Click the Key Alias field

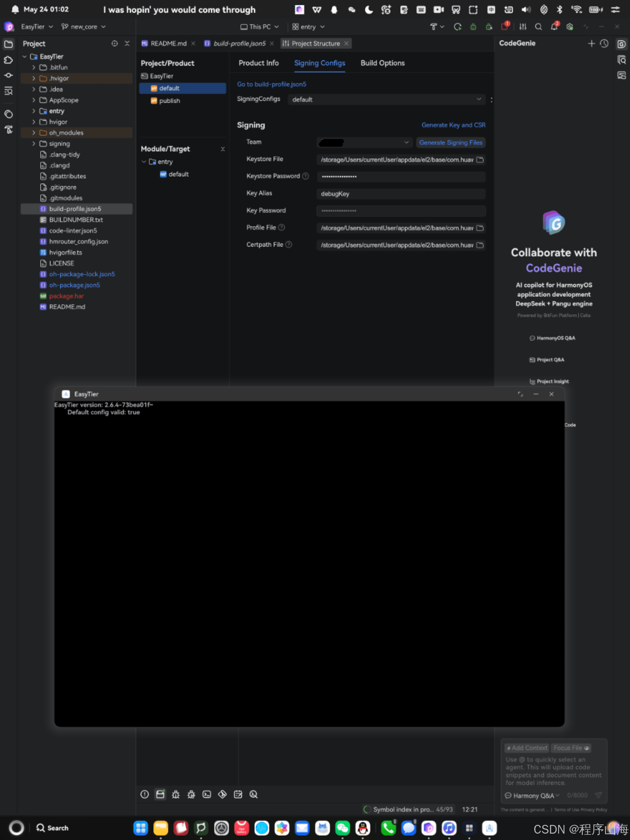coord(401,194)
